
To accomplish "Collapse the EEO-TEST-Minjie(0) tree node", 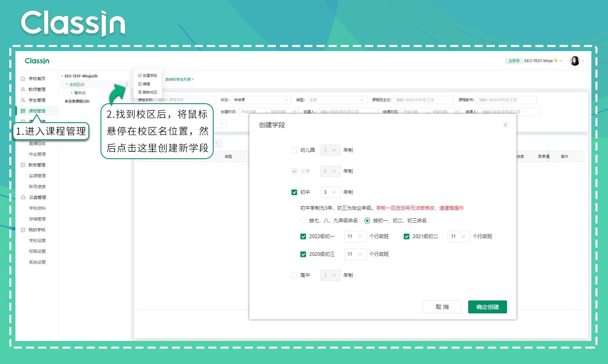I will point(62,76).
